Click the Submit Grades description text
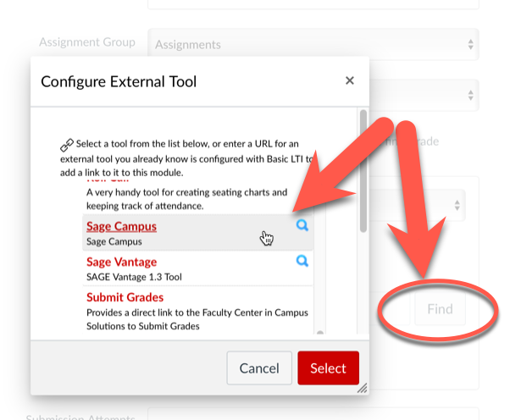 pyautogui.click(x=197, y=319)
